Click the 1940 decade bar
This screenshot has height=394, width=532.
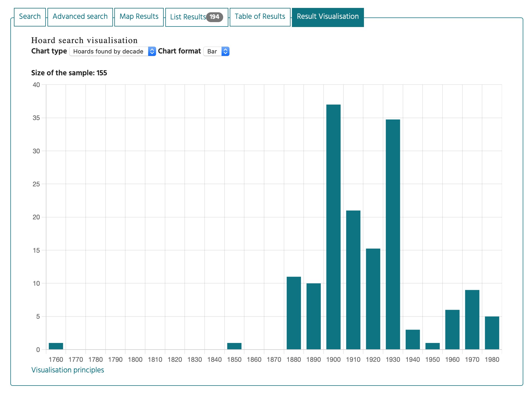coord(413,339)
